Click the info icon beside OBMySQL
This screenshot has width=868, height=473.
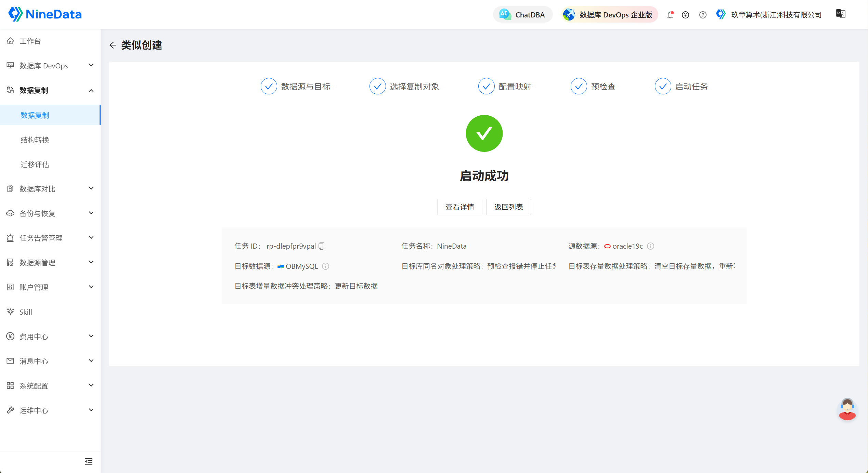(326, 266)
